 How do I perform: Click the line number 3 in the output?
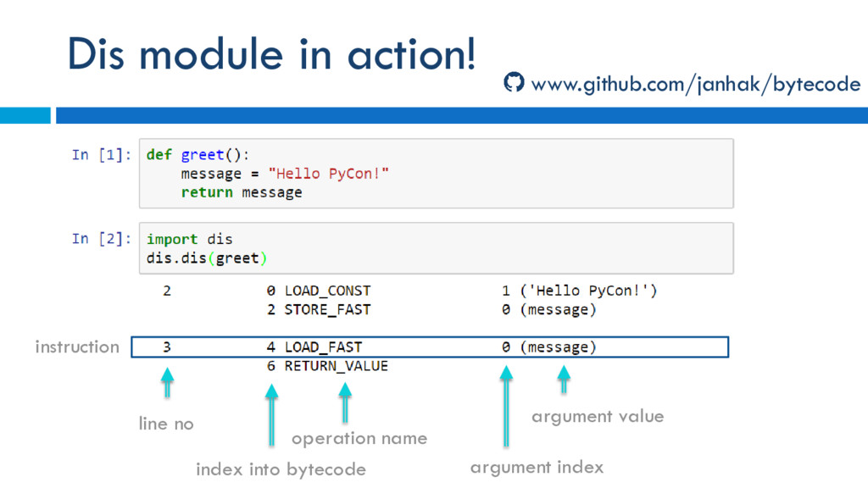167,347
